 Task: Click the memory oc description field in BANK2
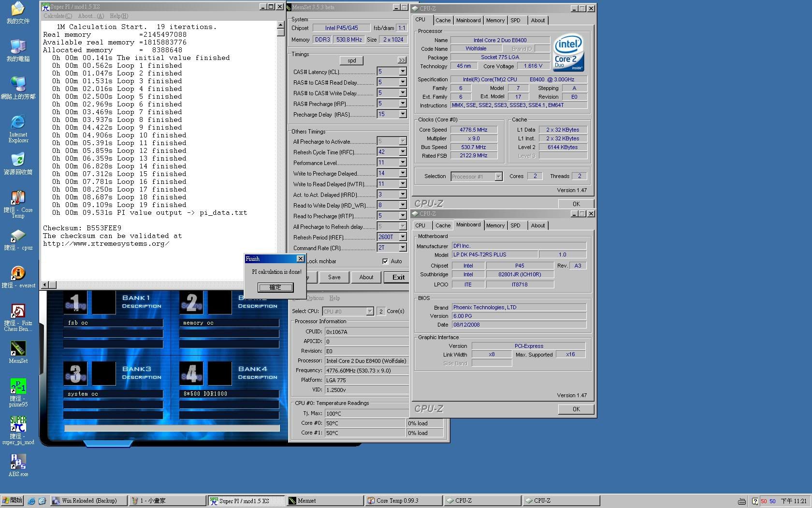coord(229,323)
